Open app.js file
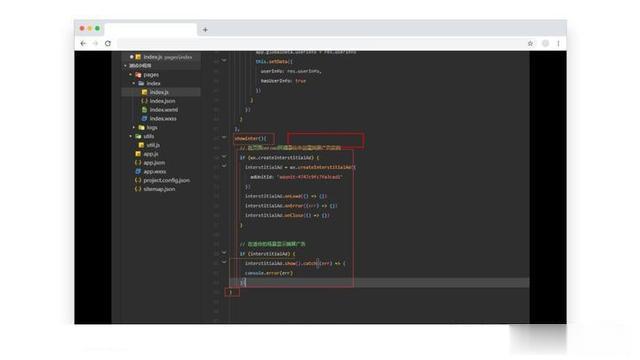 click(147, 154)
